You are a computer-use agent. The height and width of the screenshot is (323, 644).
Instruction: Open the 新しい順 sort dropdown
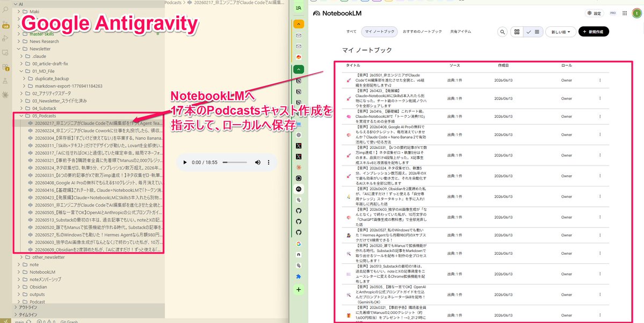561,32
